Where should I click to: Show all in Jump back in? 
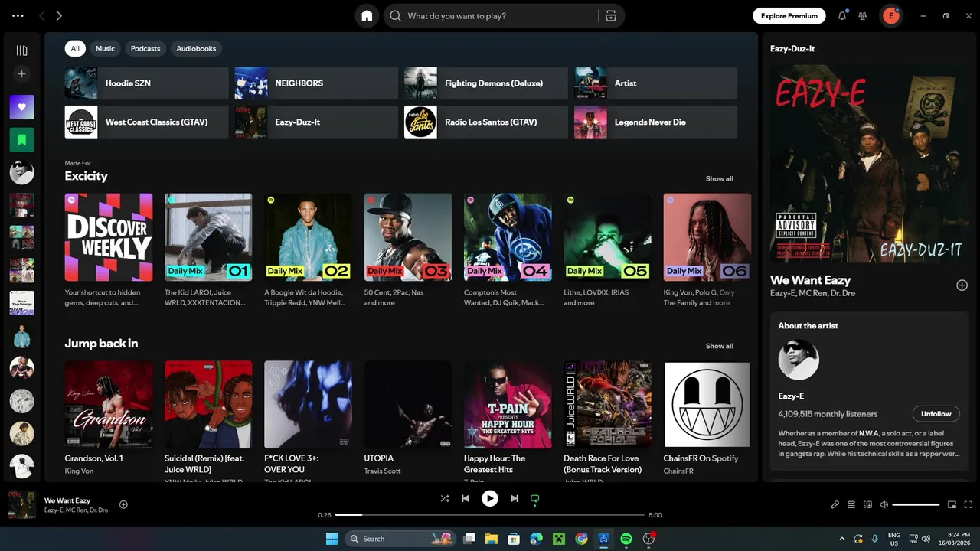(719, 346)
